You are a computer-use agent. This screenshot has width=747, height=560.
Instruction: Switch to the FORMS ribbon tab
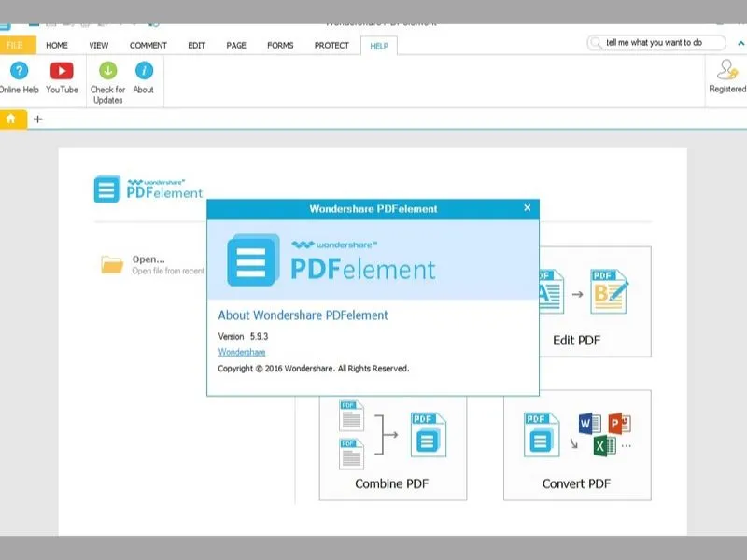tap(280, 45)
